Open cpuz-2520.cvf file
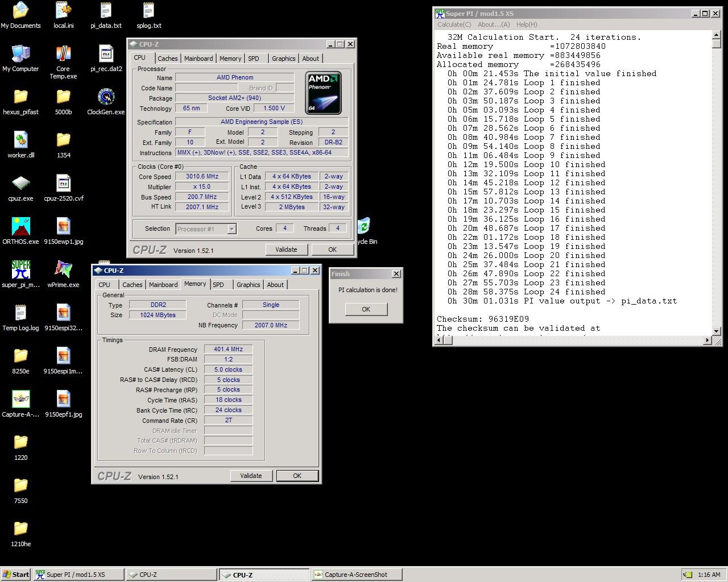This screenshot has width=728, height=582. [x=63, y=188]
